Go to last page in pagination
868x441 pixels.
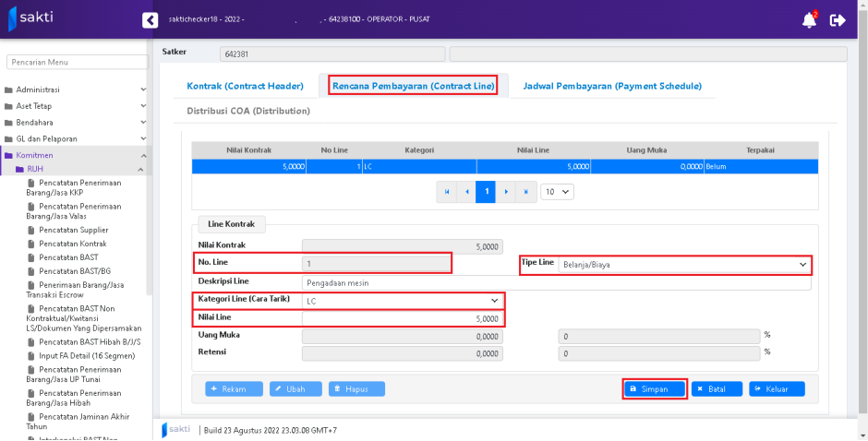pyautogui.click(x=525, y=191)
